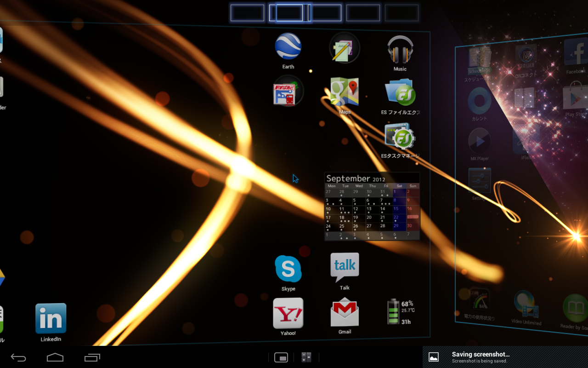This screenshot has width=588, height=368.
Task: Tap the Back button in navigation bar
Action: pos(18,357)
